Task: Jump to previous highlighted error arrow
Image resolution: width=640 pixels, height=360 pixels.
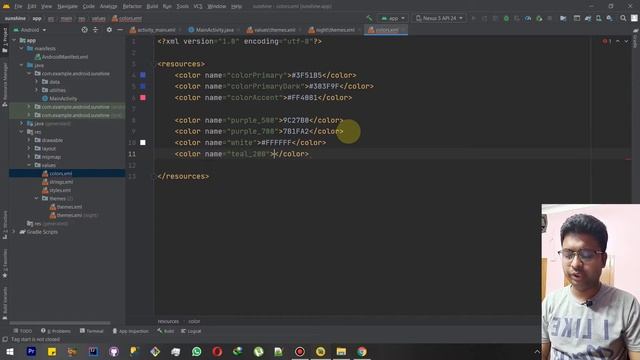Action: click(x=618, y=41)
